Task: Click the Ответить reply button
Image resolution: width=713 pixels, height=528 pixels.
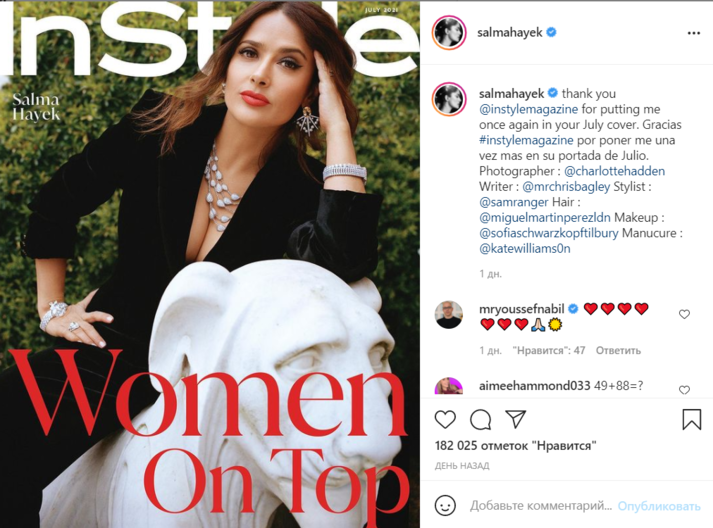Action: (618, 351)
